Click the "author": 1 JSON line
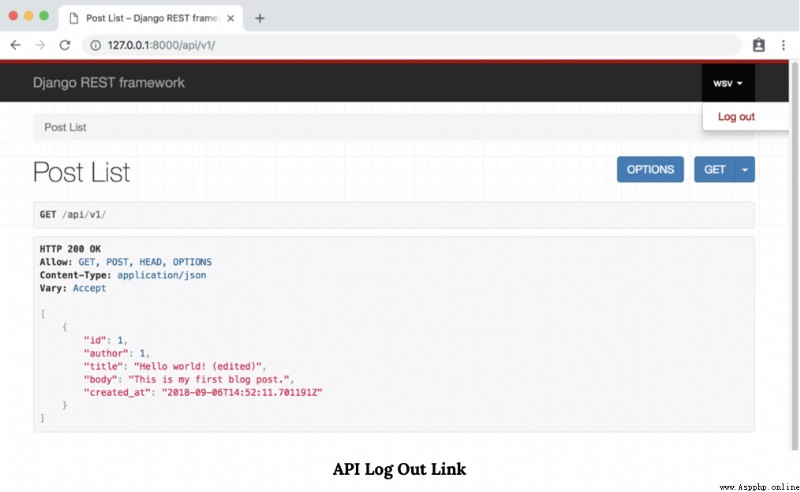The image size is (800, 492). pos(117,353)
